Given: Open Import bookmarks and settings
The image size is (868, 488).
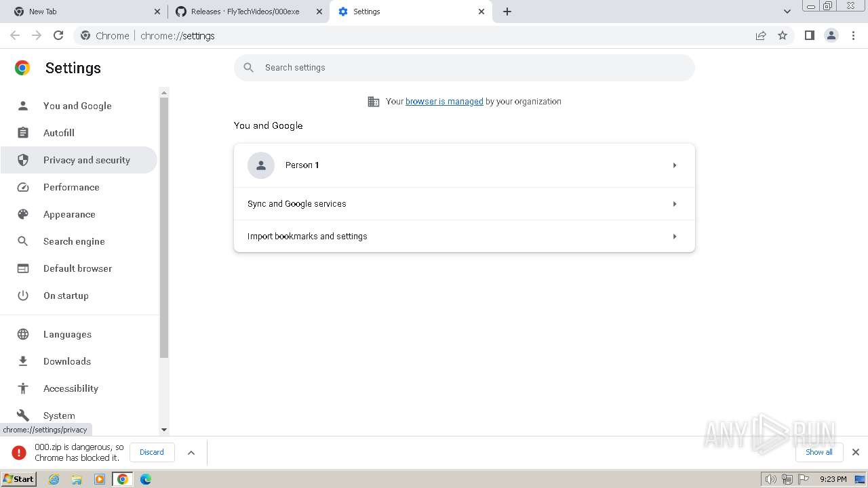Looking at the screenshot, I should [465, 237].
